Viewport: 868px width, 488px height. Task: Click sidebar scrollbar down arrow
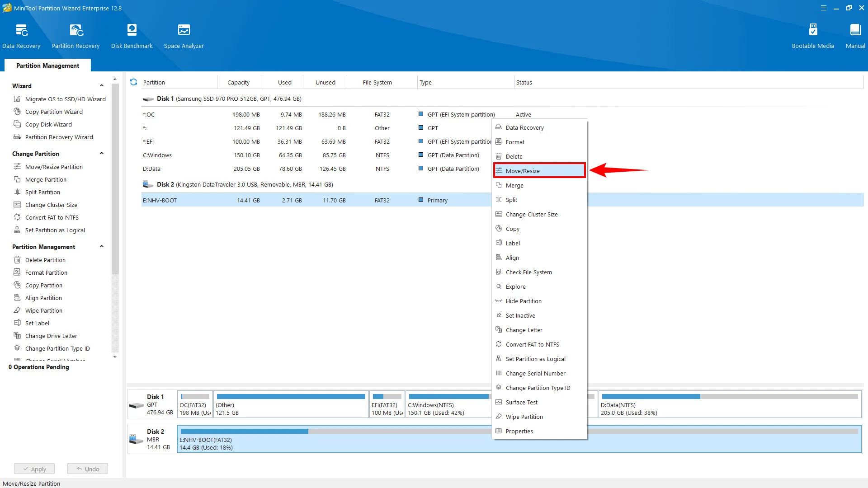pos(115,357)
